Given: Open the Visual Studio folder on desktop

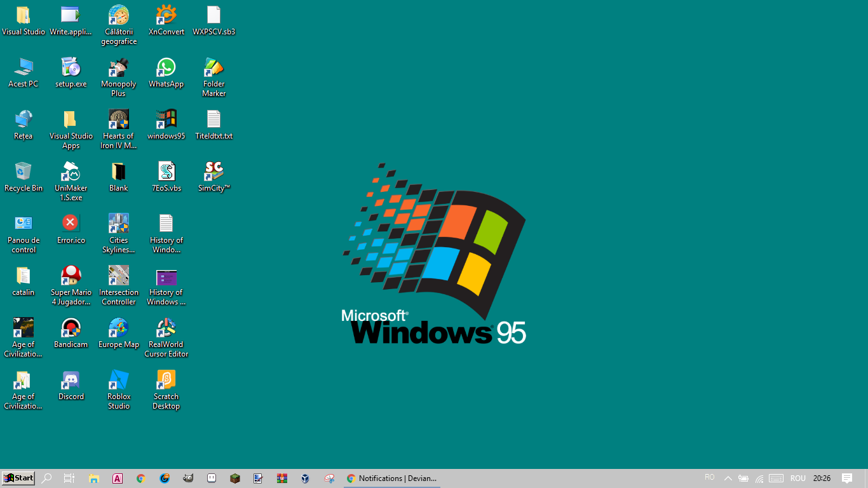Looking at the screenshot, I should pos(24,21).
